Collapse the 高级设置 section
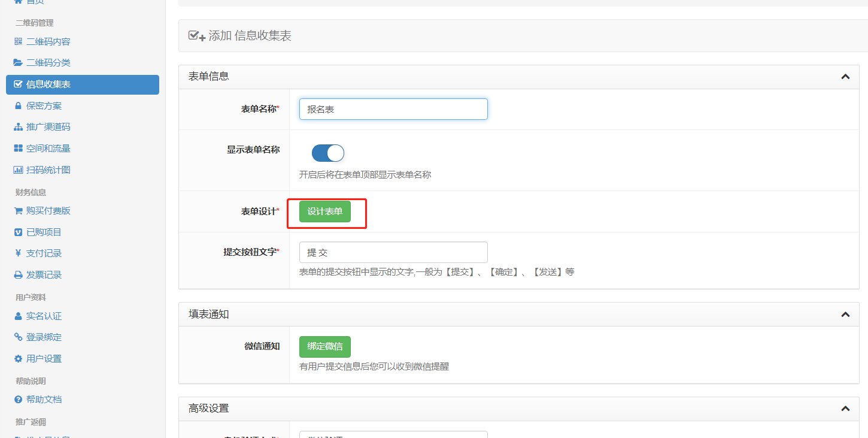This screenshot has width=868, height=438. 845,407
